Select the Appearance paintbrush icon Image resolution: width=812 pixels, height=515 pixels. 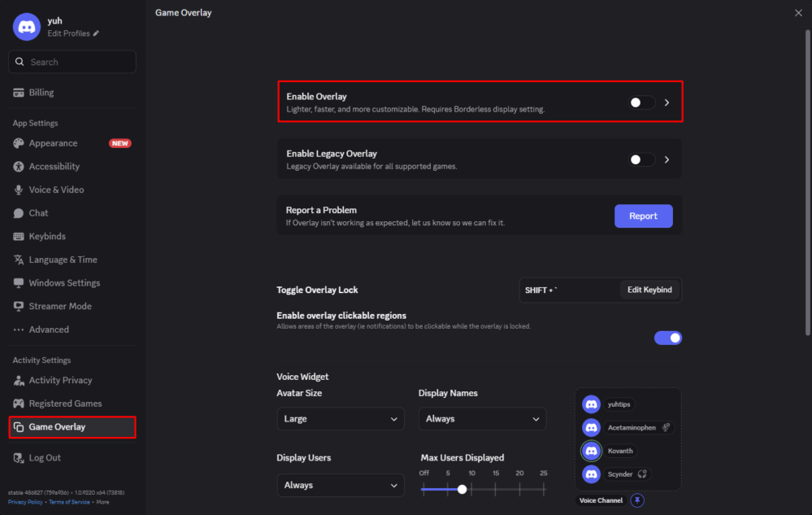(x=20, y=142)
